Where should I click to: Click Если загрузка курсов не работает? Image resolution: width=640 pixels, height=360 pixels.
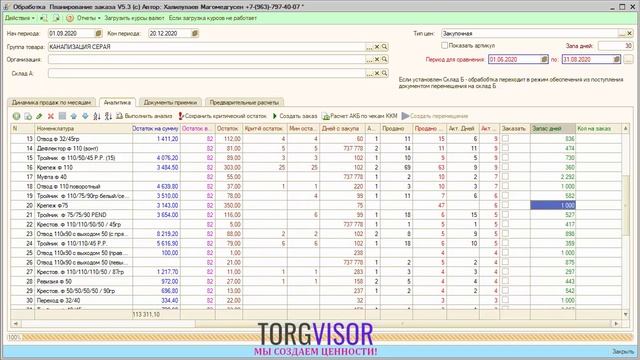click(x=213, y=18)
